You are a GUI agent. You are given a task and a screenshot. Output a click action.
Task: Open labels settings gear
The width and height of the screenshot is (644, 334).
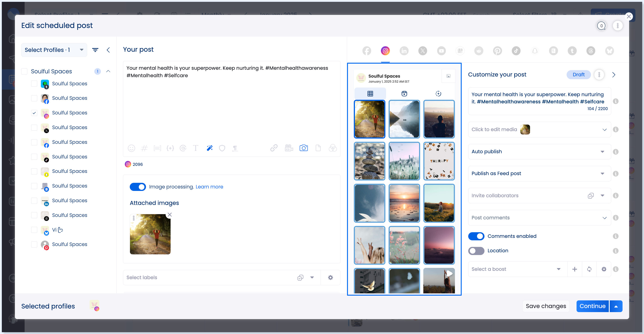pyautogui.click(x=331, y=278)
